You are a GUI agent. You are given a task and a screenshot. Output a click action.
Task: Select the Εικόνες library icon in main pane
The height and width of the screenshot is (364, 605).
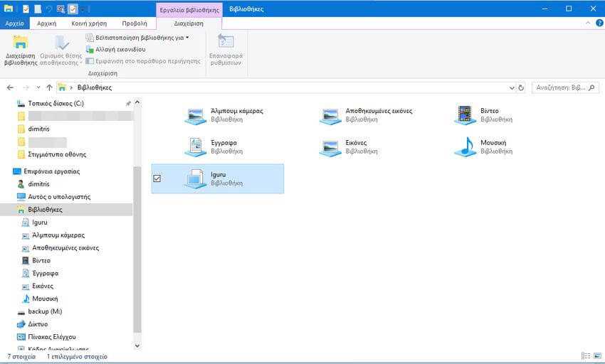(330, 147)
